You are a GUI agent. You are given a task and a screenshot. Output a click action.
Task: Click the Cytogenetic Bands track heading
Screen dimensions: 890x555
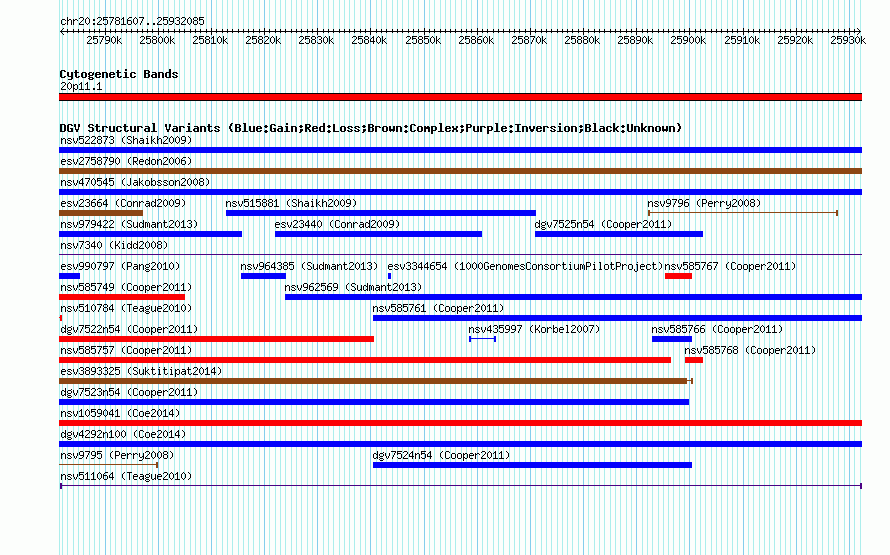point(119,74)
